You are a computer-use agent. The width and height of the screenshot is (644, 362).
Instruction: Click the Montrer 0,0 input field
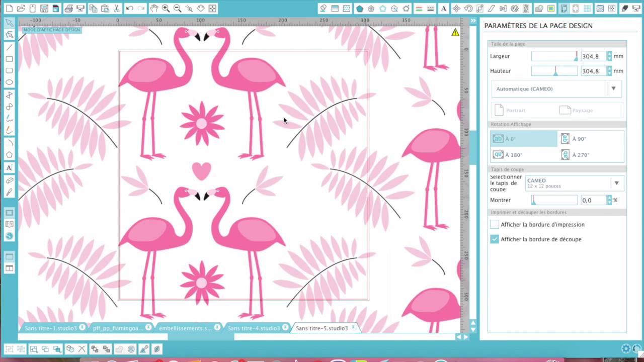pos(594,200)
